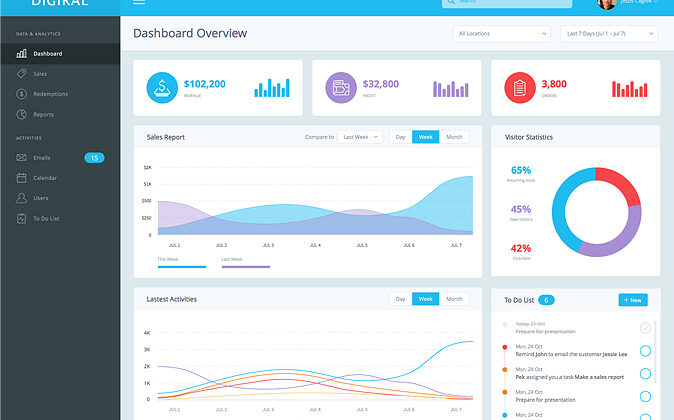Open the user name dropdown arrow
This screenshot has width=674, height=420.
pyautogui.click(x=656, y=1)
